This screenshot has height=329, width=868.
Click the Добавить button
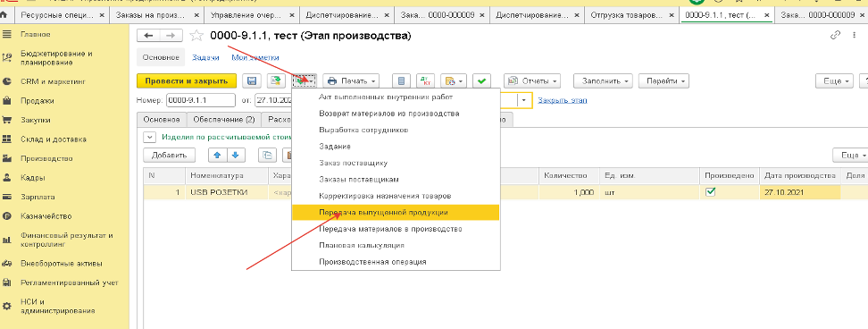pos(169,156)
